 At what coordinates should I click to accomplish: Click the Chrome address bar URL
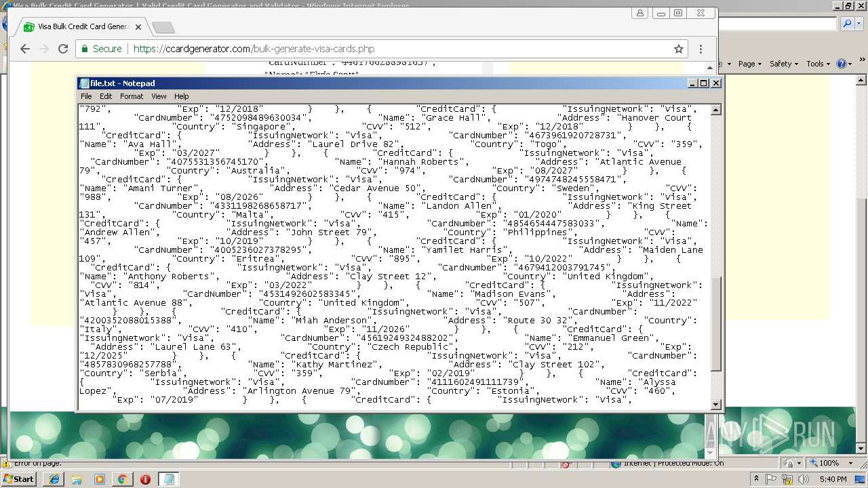254,49
